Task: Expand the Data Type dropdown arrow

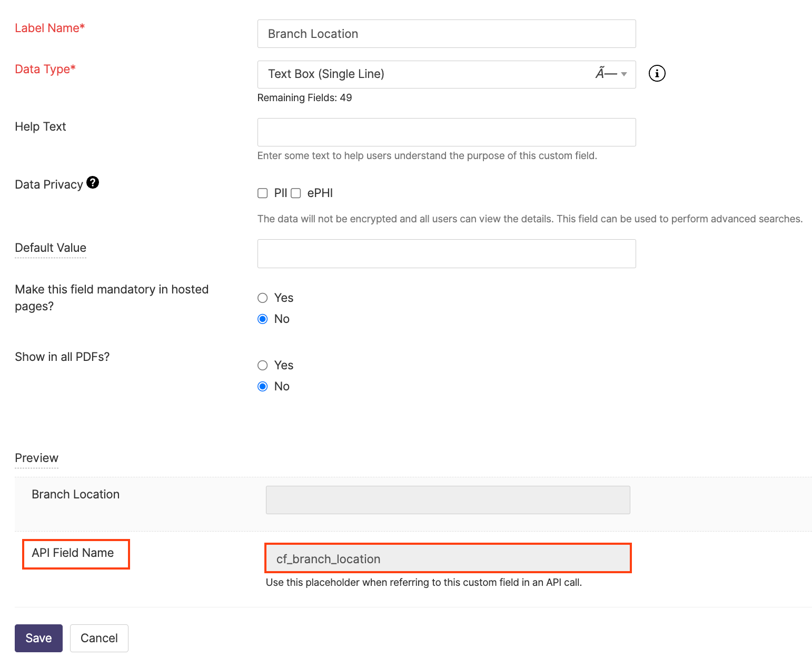Action: pyautogui.click(x=624, y=74)
